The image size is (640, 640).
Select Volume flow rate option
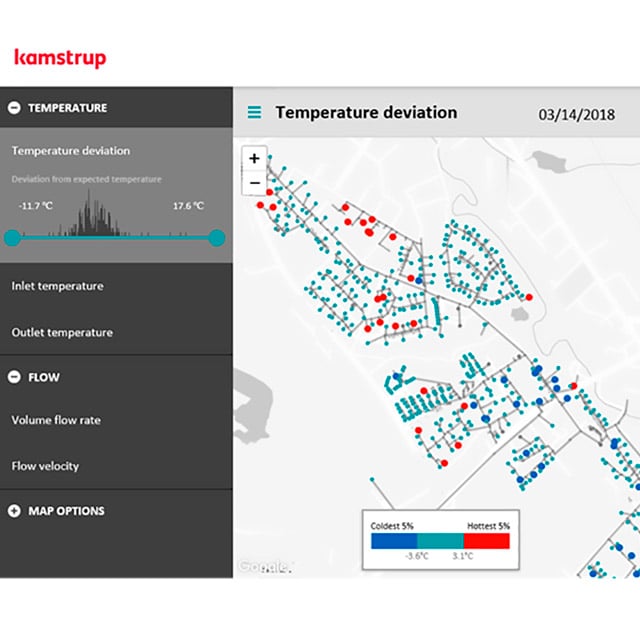coord(56,420)
